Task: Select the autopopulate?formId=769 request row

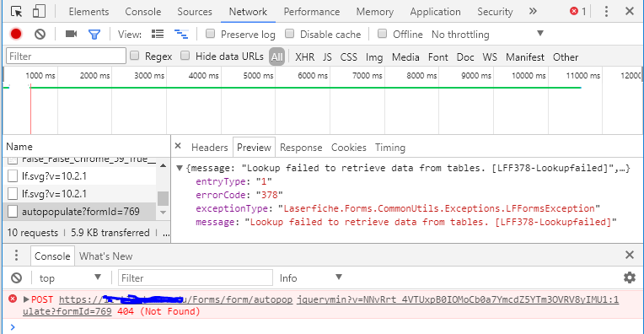Action: (x=80, y=212)
